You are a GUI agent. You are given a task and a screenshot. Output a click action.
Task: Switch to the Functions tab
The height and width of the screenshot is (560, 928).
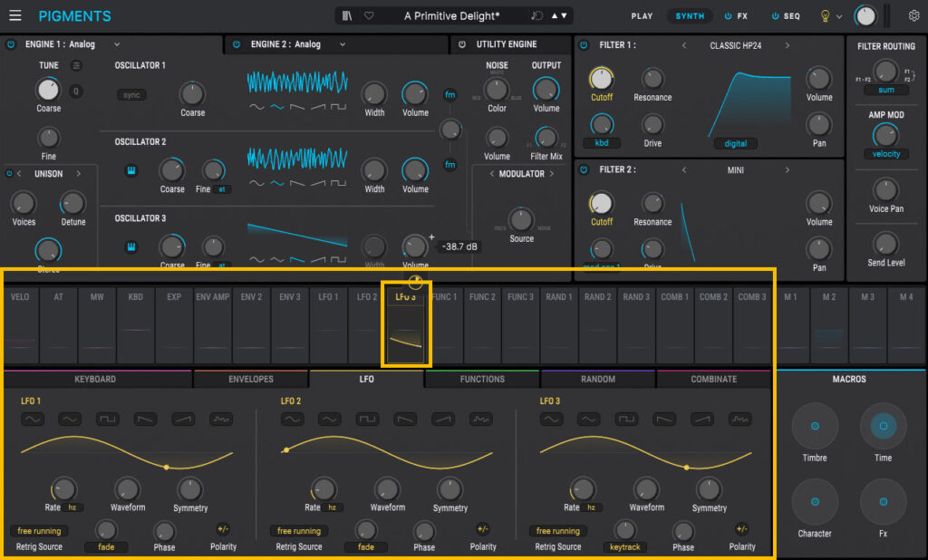[x=482, y=379]
